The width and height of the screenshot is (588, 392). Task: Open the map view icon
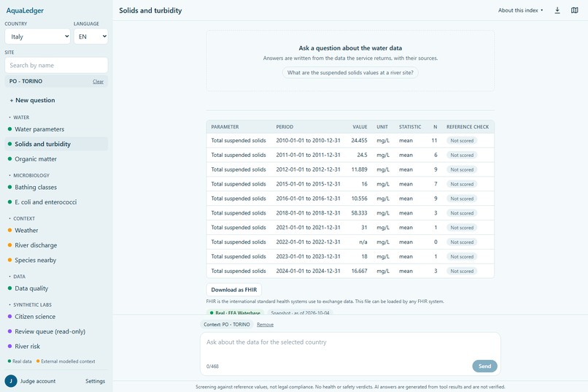(x=574, y=10)
